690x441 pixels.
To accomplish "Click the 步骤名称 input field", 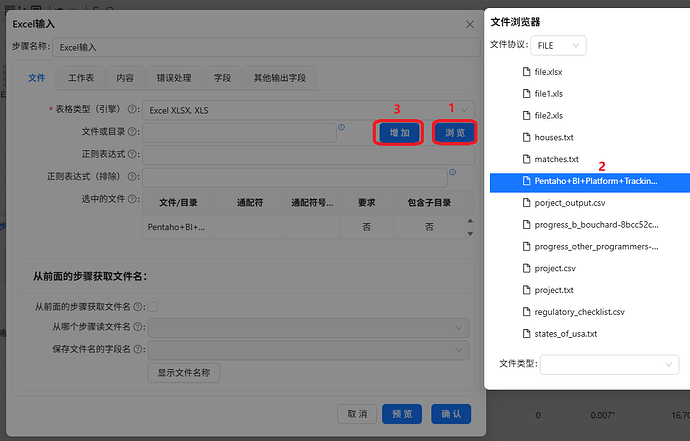I will pos(266,48).
